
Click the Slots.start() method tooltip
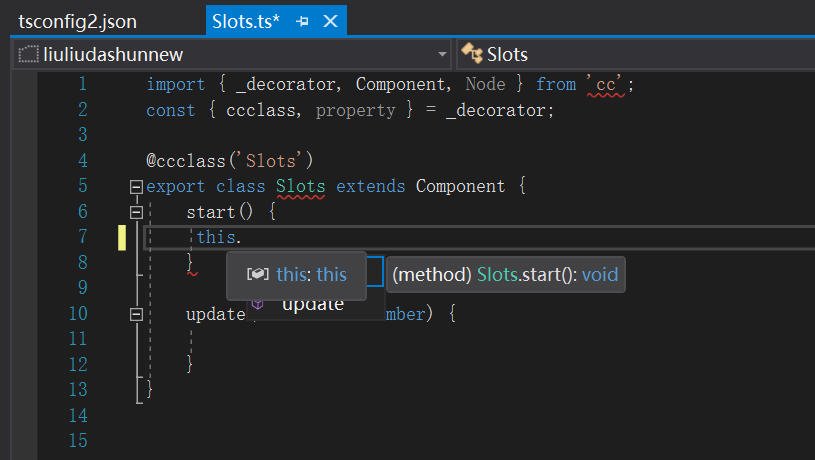[x=505, y=274]
